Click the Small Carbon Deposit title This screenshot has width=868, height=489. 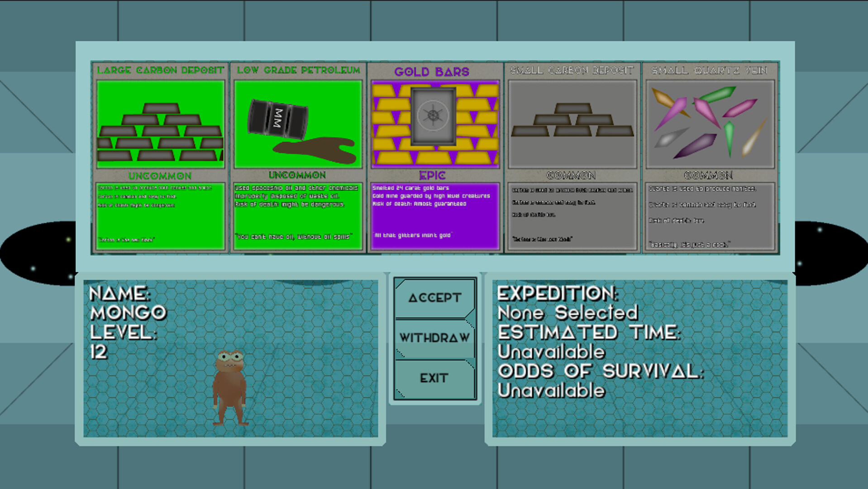(x=572, y=70)
